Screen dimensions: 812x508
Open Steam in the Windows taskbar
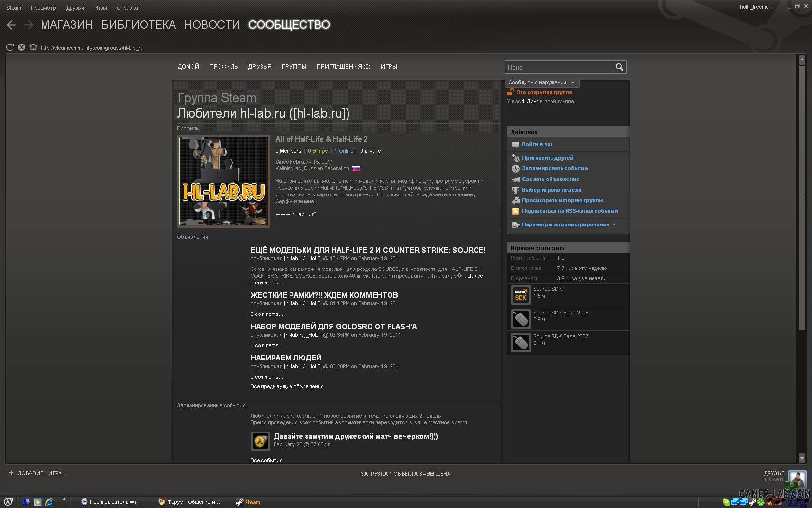248,502
